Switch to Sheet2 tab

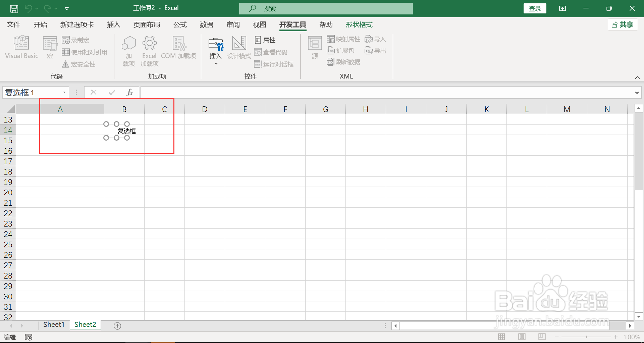coord(85,325)
